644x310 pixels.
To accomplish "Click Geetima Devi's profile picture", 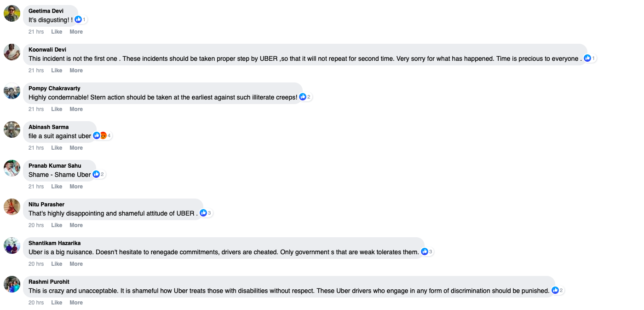I will tap(12, 13).
